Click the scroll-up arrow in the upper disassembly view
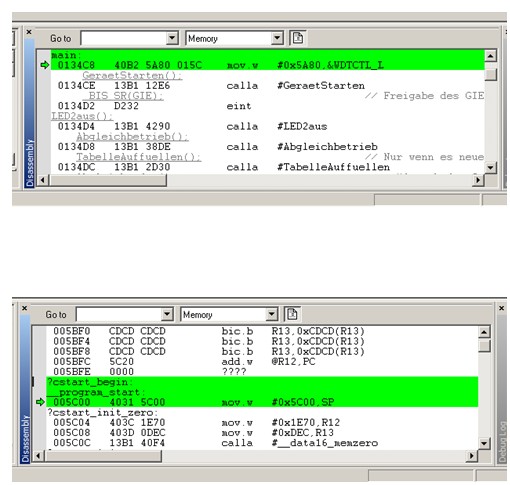This screenshot has width=510, height=485. (490, 56)
